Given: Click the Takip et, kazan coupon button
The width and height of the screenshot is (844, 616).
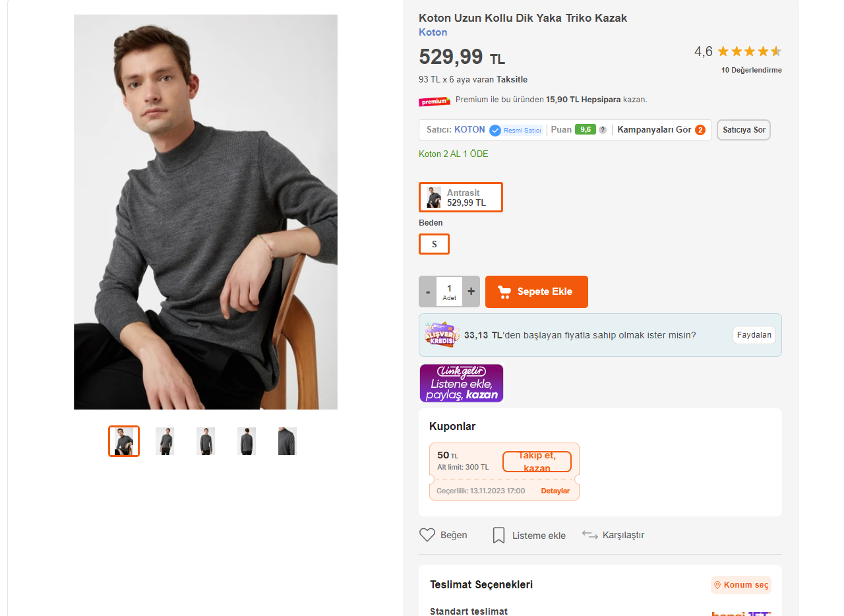Looking at the screenshot, I should (537, 462).
